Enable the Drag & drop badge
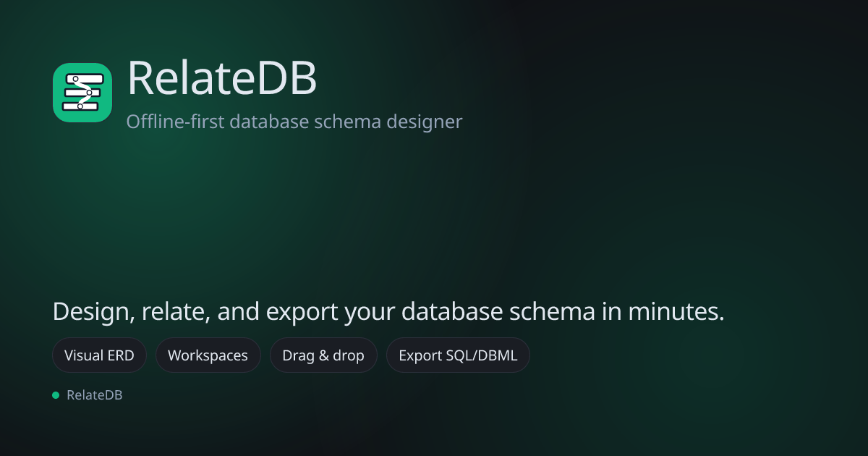 pyautogui.click(x=323, y=355)
